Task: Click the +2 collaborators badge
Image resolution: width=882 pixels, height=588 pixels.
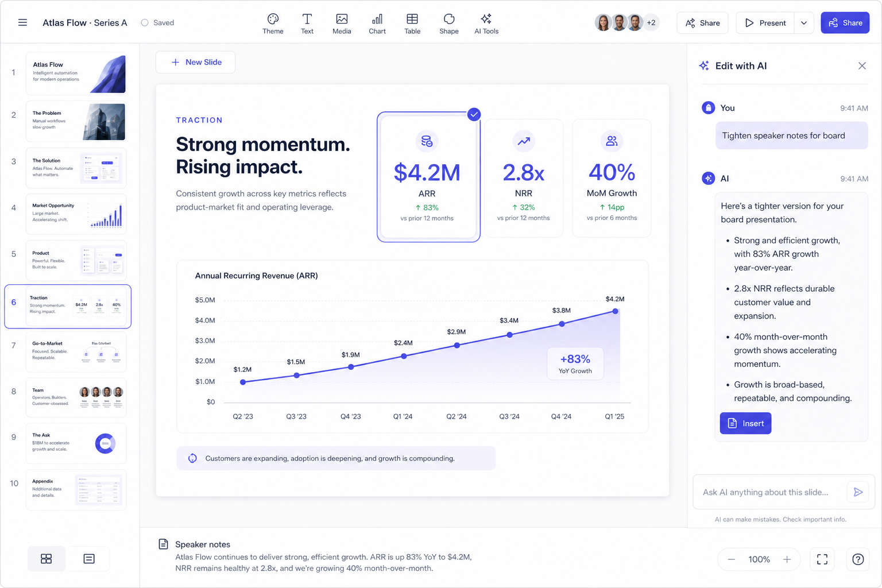Action: click(x=651, y=23)
